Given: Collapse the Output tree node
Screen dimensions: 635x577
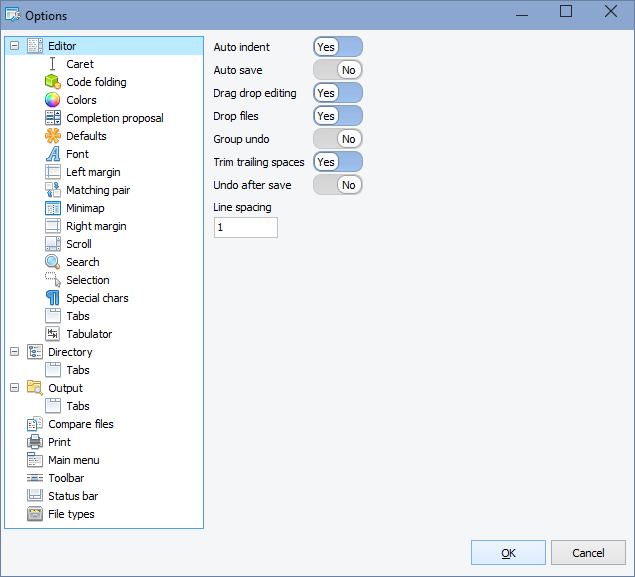Looking at the screenshot, I should click(x=15, y=388).
